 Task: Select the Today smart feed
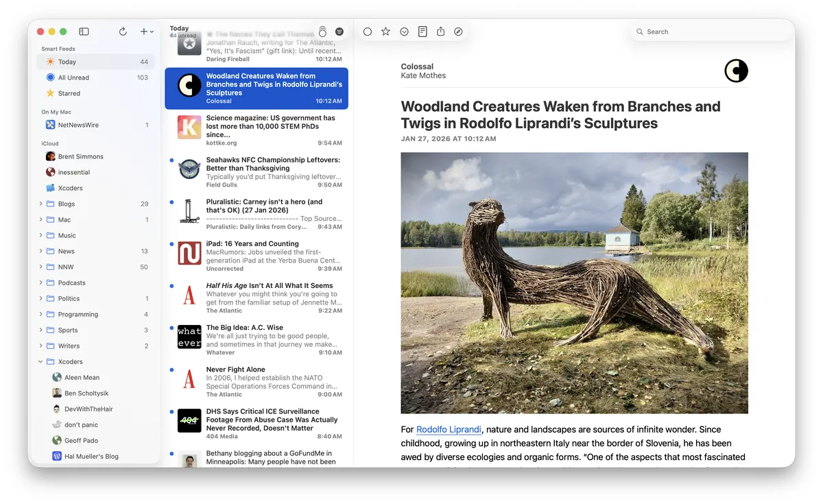tap(96, 62)
